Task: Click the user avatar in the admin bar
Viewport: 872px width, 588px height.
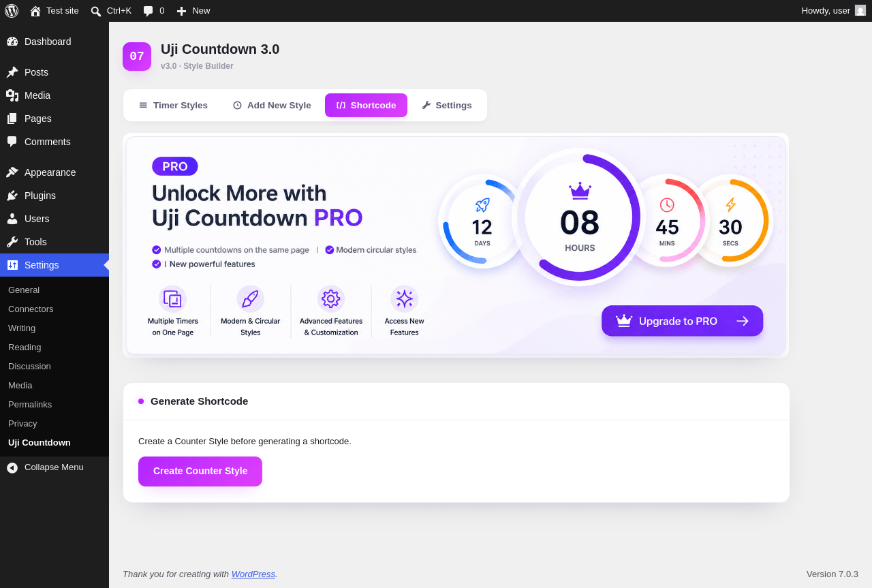Action: [x=860, y=10]
